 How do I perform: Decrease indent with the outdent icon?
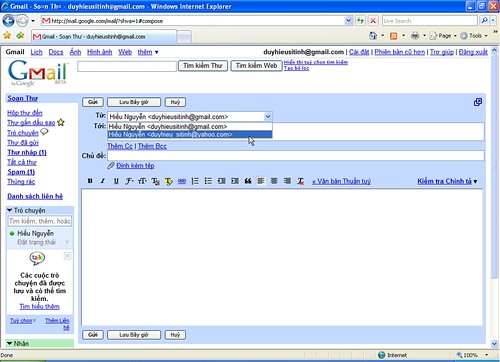(x=221, y=181)
